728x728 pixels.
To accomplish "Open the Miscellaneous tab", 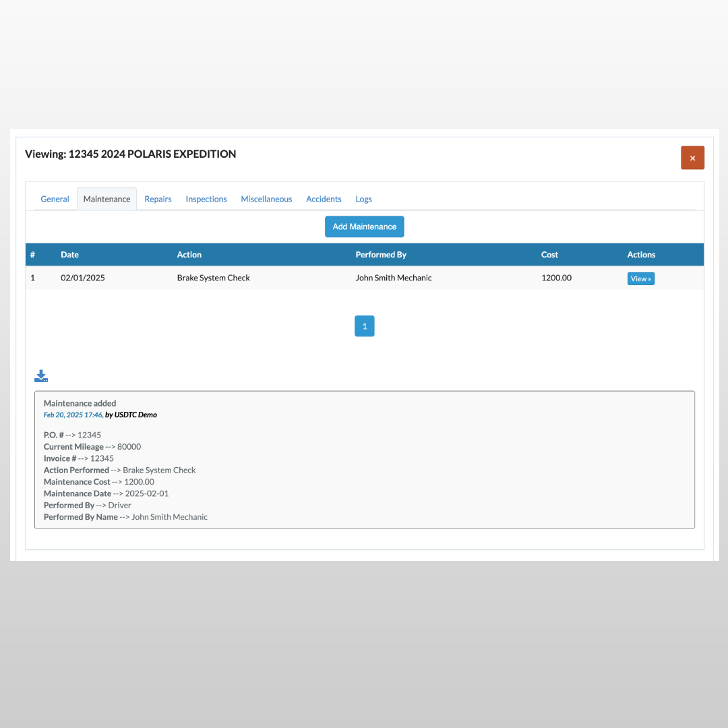I will coord(266,199).
